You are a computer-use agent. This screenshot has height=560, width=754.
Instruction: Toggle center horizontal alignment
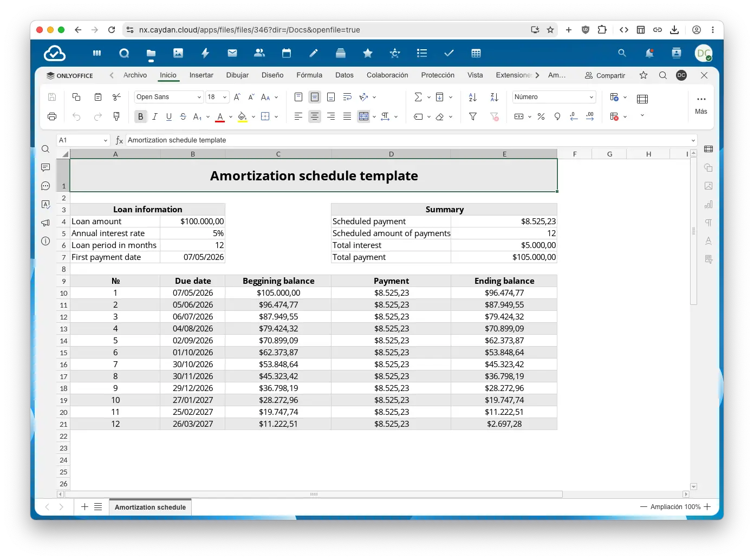tap(315, 116)
